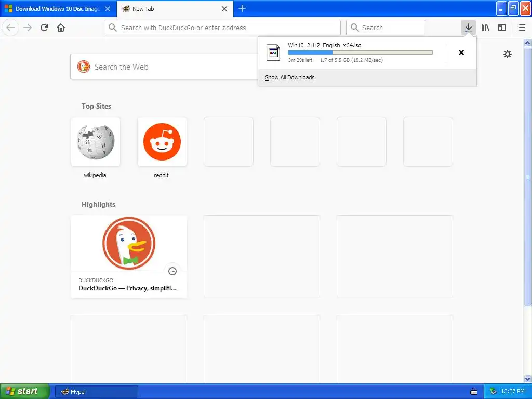Click the scrollbar down arrow
Image resolution: width=532 pixels, height=399 pixels.
(x=528, y=379)
